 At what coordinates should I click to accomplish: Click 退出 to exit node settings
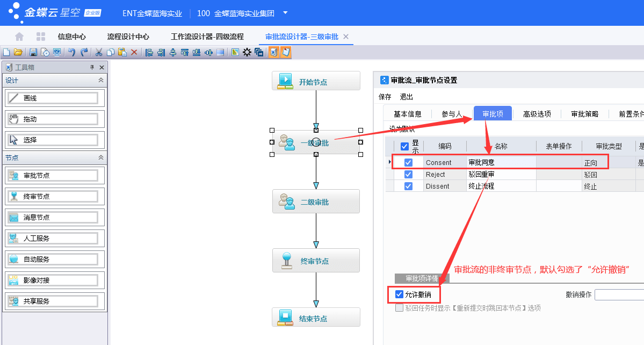pos(407,97)
